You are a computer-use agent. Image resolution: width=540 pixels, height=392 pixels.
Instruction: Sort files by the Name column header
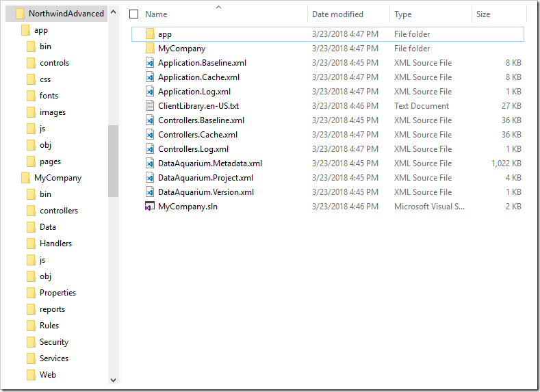point(156,14)
